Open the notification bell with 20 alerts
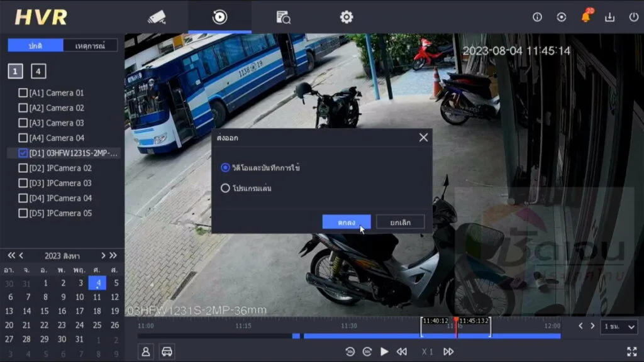Viewport: 644px width, 362px height. [x=586, y=17]
